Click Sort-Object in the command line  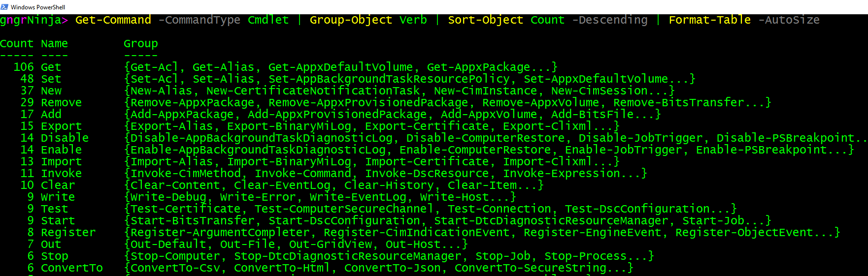pyautogui.click(x=485, y=20)
